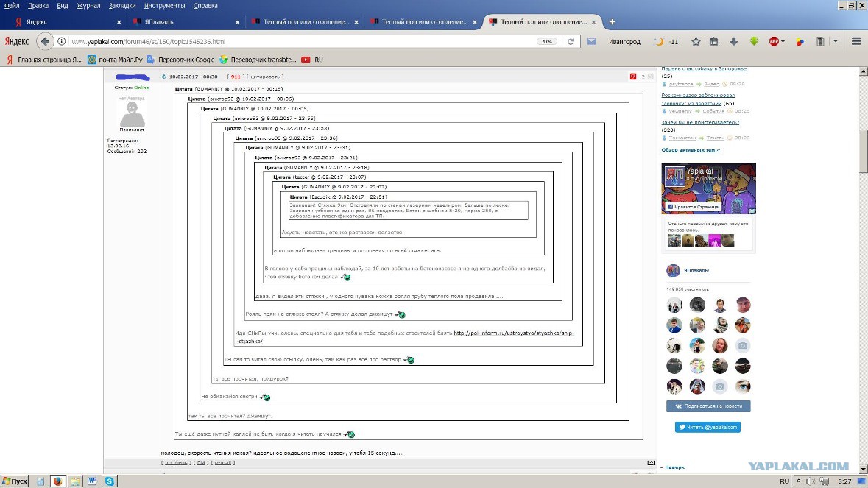The image size is (868, 488).
Task: Open the file explorer taskbar icon
Action: tap(75, 481)
